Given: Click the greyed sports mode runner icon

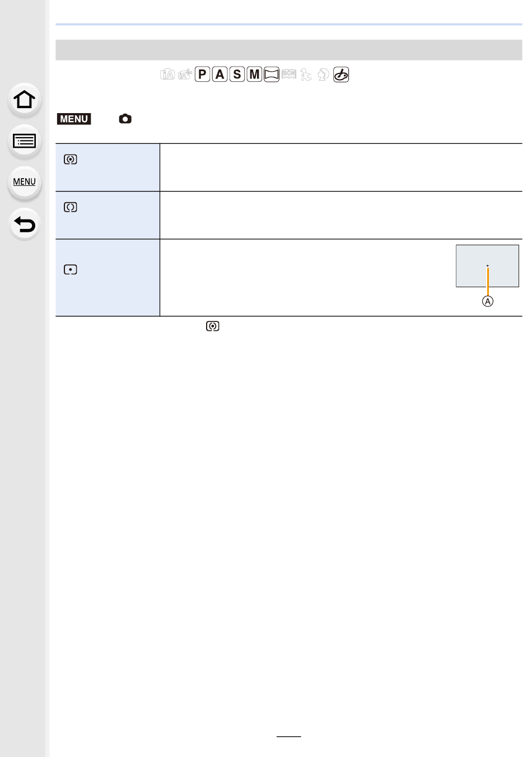Looking at the screenshot, I should [x=306, y=74].
